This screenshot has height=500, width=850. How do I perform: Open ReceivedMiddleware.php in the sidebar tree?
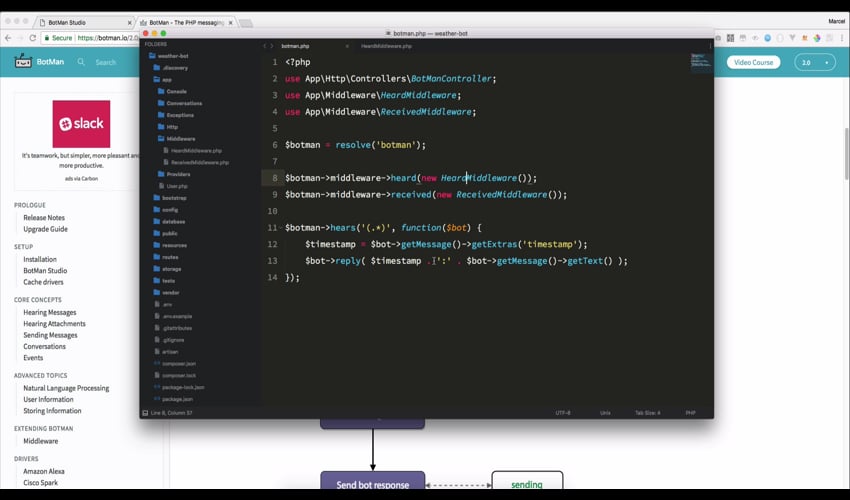tap(196, 162)
